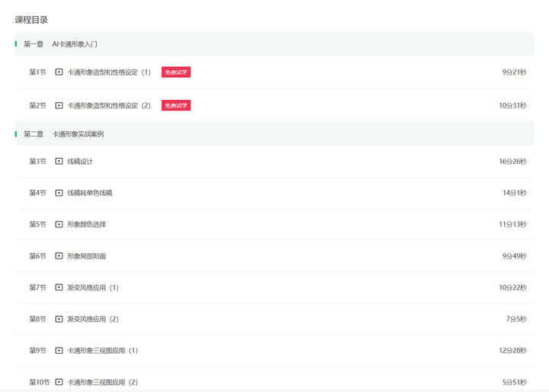Viewport: 549px width, 392px height.
Task: Open lesson 形象局部刻画
Action: coord(86,256)
